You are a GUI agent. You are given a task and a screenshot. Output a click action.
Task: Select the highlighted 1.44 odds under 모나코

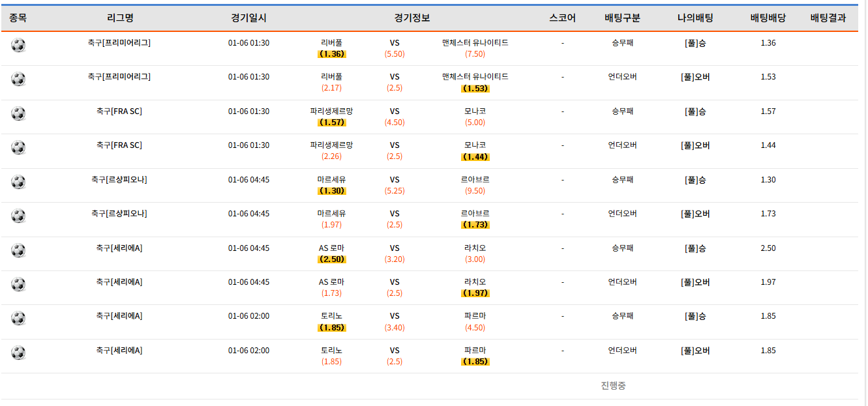[475, 157]
